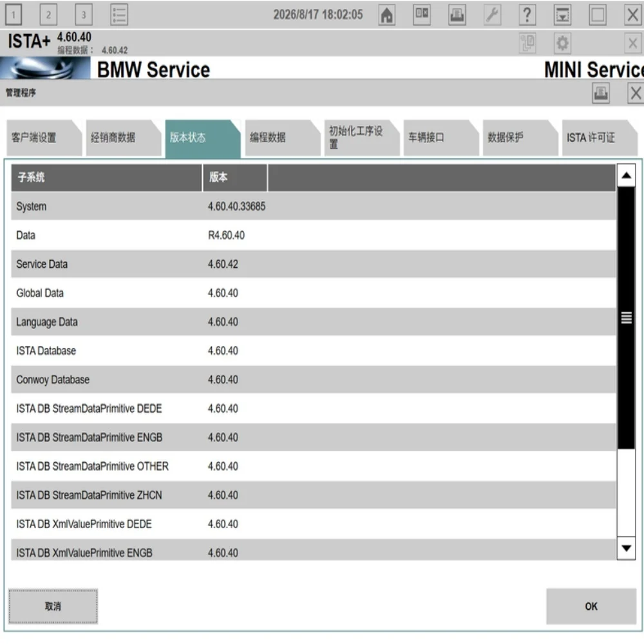Click the top toolbar print icon
Viewport: 644px width, 644px height.
point(457,15)
